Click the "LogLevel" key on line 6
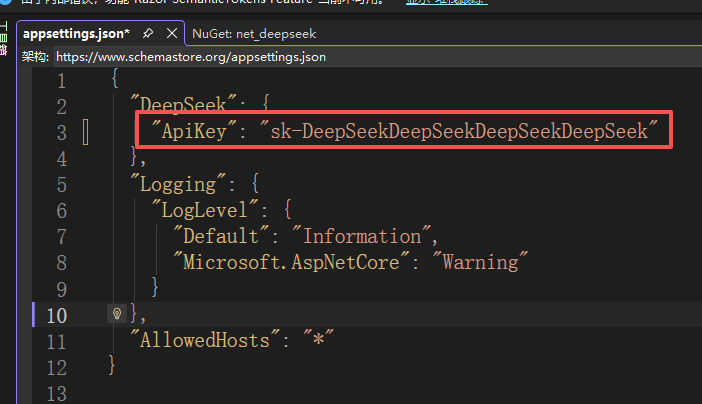 pyautogui.click(x=205, y=210)
